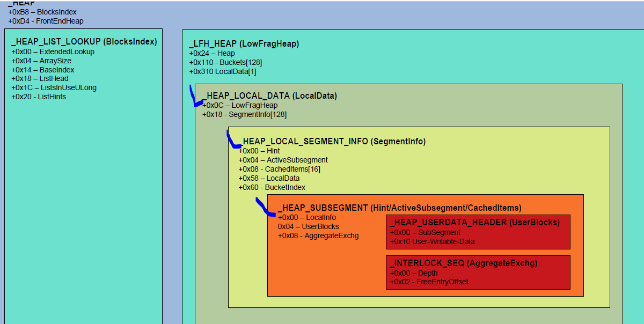Image resolution: width=644 pixels, height=324 pixels.
Task: Click the +0xB8 BlocksIndex line
Action: coord(42,12)
